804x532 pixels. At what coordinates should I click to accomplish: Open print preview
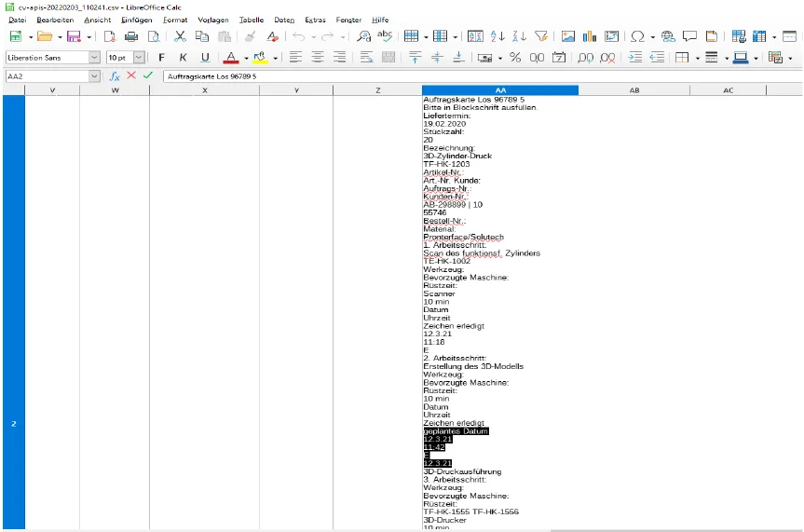click(x=154, y=36)
